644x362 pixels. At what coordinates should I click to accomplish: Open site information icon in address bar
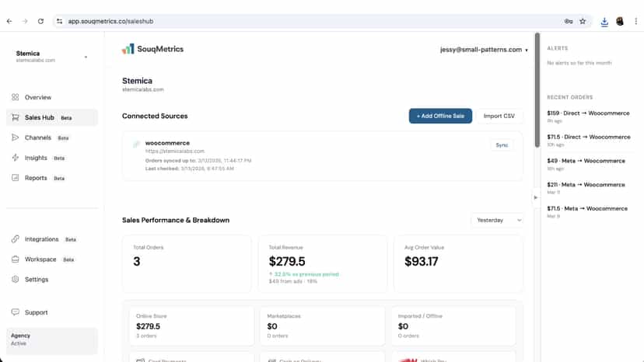60,21
